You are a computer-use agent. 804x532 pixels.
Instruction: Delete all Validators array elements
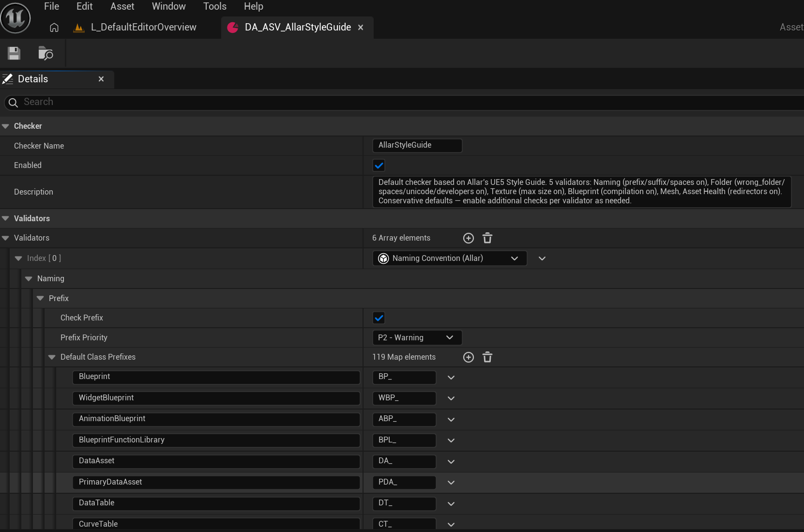click(x=487, y=238)
